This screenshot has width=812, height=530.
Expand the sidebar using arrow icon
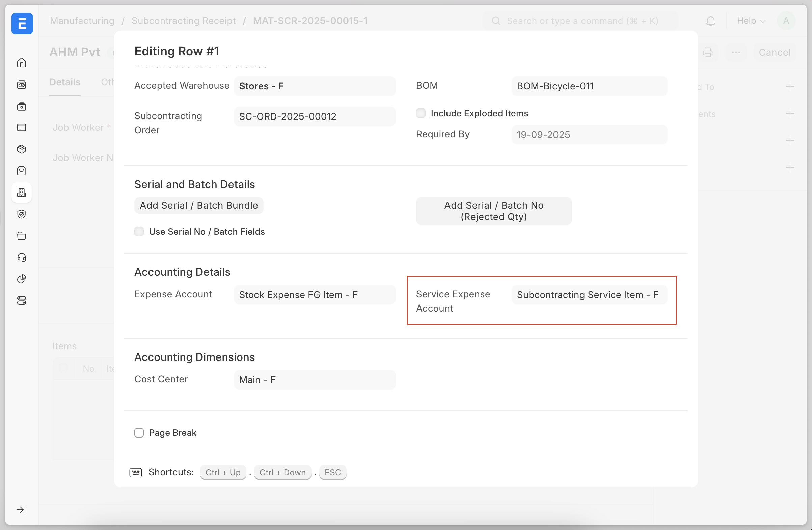coord(21,509)
